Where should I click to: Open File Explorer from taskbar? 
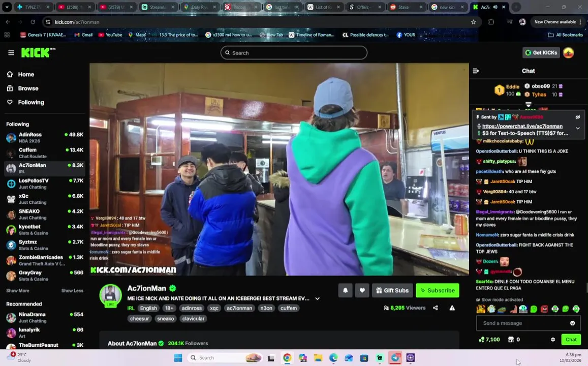(x=318, y=358)
